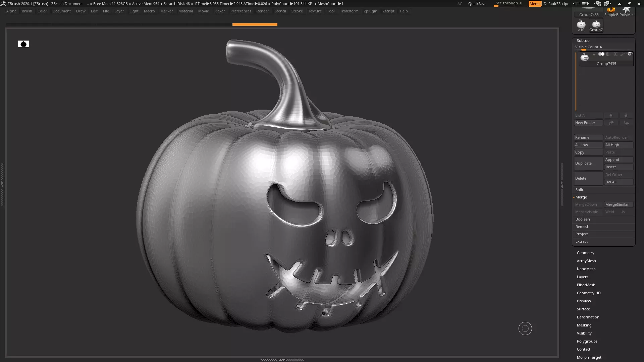Viewport: 644px width, 362px height.
Task: Click the camera icon in viewport corner
Action: tap(23, 44)
